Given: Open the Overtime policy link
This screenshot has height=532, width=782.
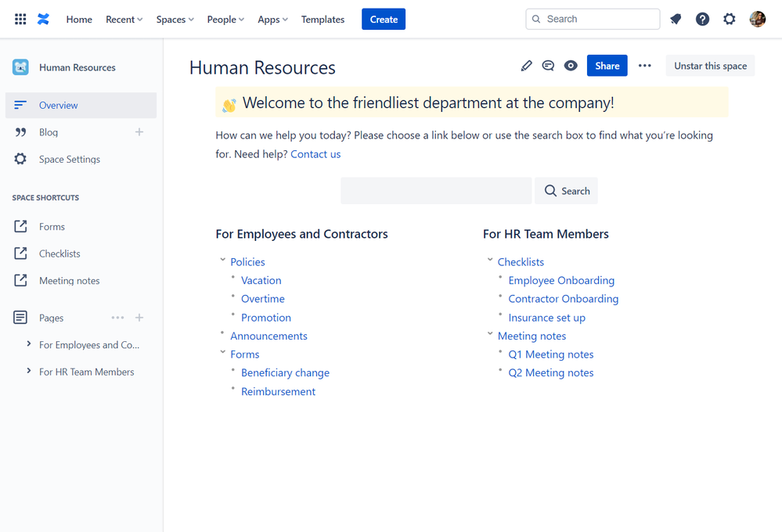Looking at the screenshot, I should pos(263,299).
